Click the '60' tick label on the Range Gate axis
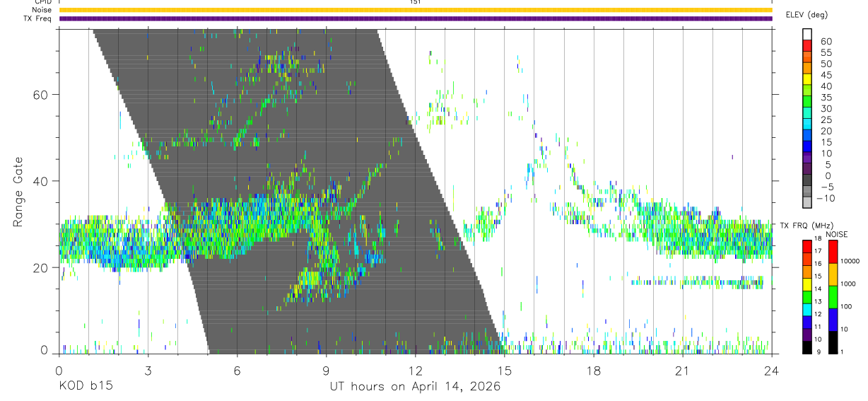868x401 pixels. [40, 94]
